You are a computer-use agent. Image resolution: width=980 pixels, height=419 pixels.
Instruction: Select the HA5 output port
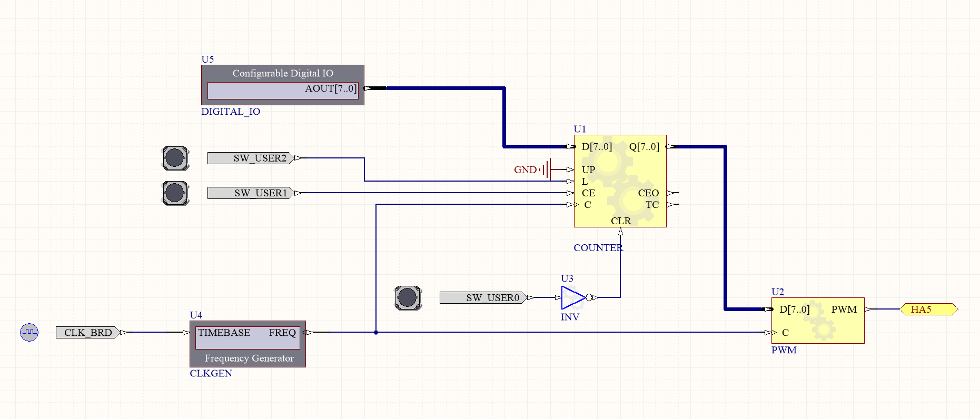(928, 310)
